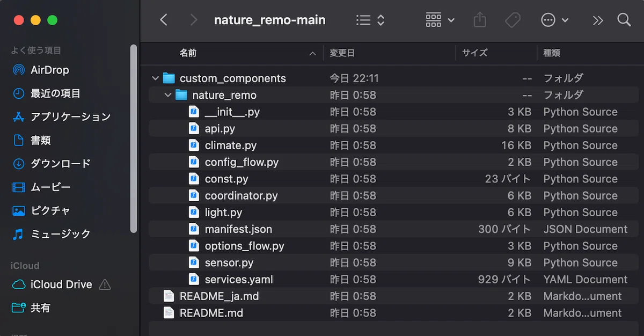
Task: Sort by the サイズ column header
Action: [x=475, y=53]
